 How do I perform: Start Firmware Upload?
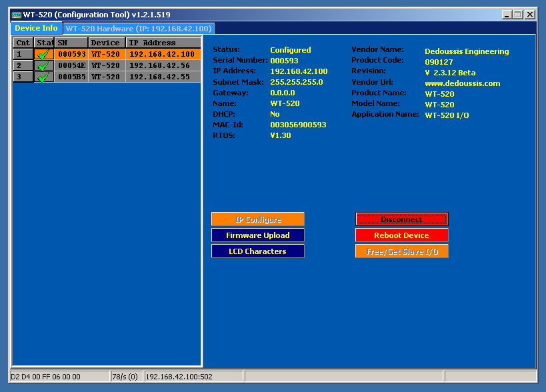[x=258, y=235]
